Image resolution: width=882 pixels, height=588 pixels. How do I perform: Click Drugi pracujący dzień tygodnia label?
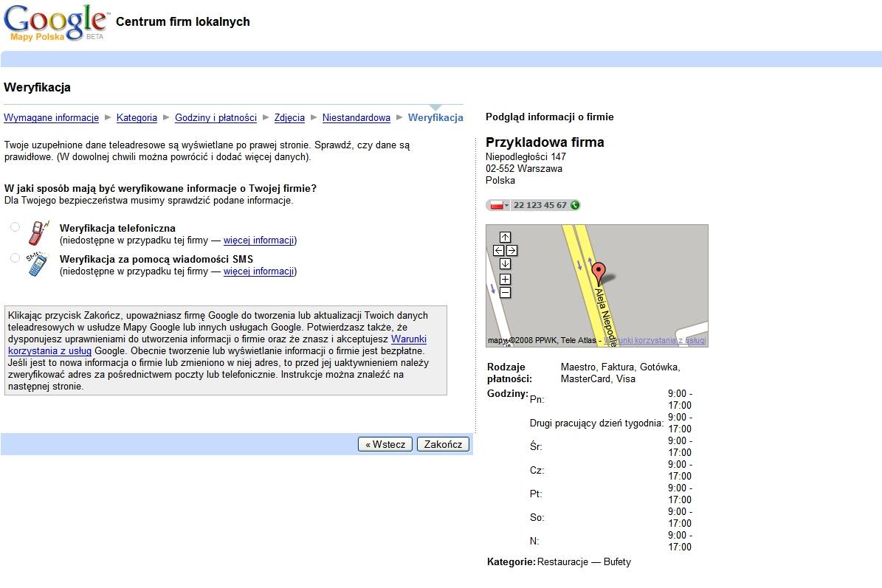596,423
